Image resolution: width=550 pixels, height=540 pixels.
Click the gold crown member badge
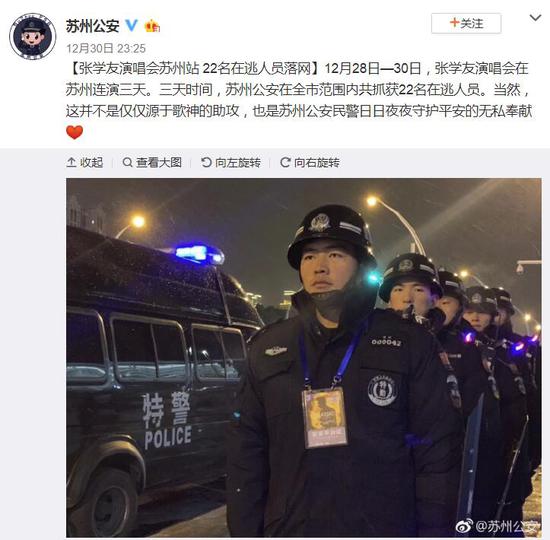[x=152, y=26]
